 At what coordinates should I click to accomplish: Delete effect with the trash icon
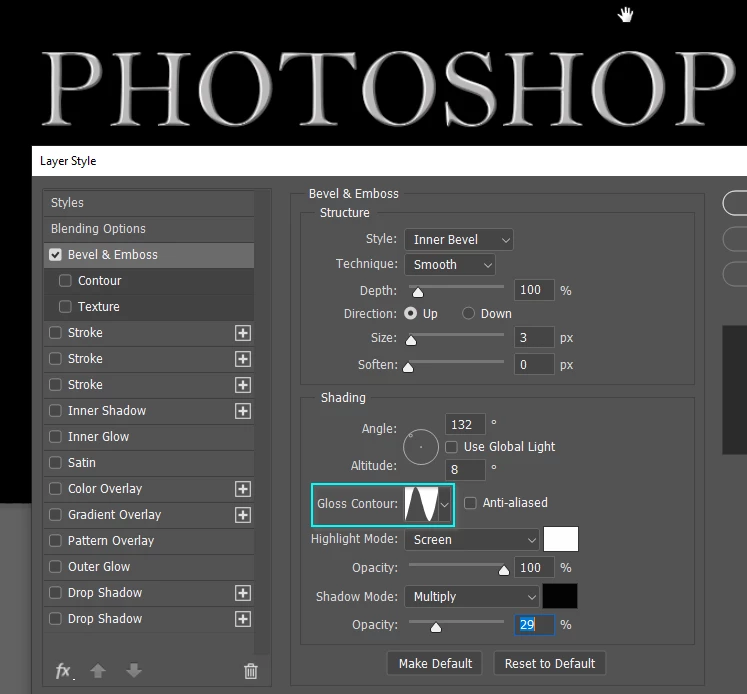tap(251, 671)
